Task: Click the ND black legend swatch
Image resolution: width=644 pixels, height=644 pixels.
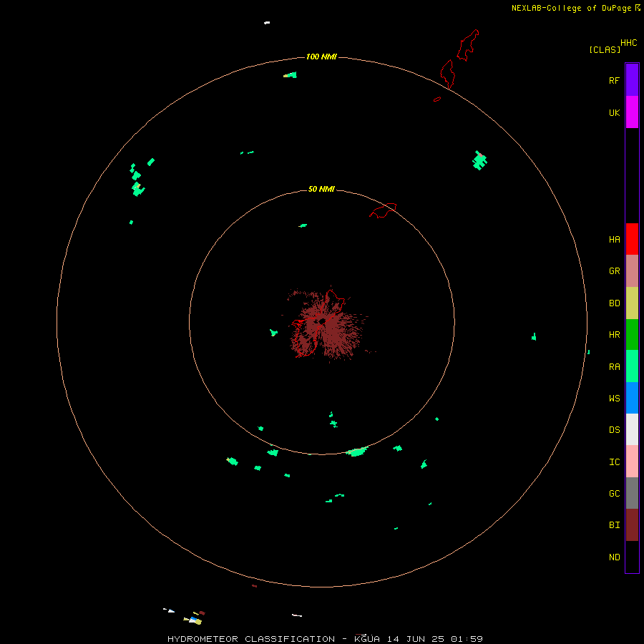Action: tap(632, 557)
